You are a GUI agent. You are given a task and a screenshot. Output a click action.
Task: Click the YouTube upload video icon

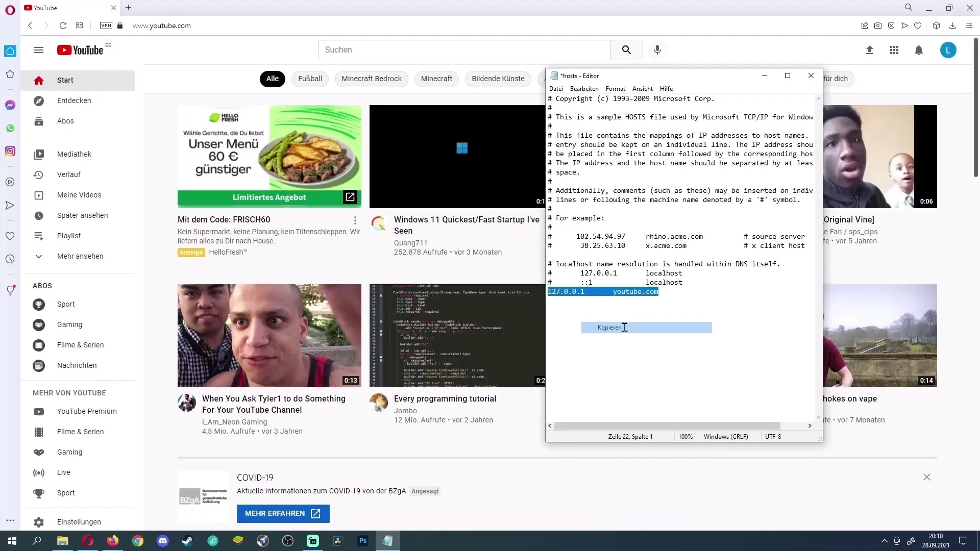pyautogui.click(x=870, y=50)
